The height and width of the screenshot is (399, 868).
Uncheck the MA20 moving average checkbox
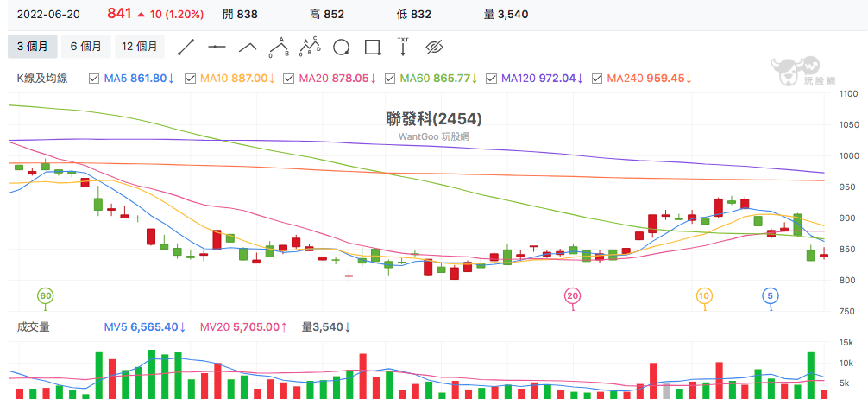pyautogui.click(x=288, y=79)
